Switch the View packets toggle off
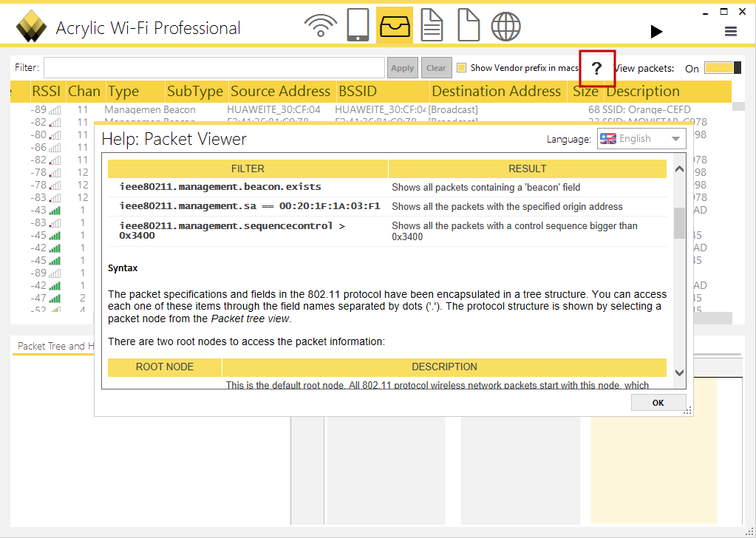Viewport: 756px width, 538px height. click(x=721, y=67)
